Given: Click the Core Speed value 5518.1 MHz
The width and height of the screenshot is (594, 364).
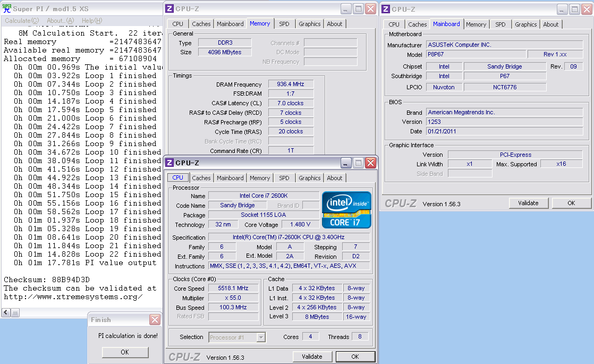Looking at the screenshot, I should click(x=233, y=288).
